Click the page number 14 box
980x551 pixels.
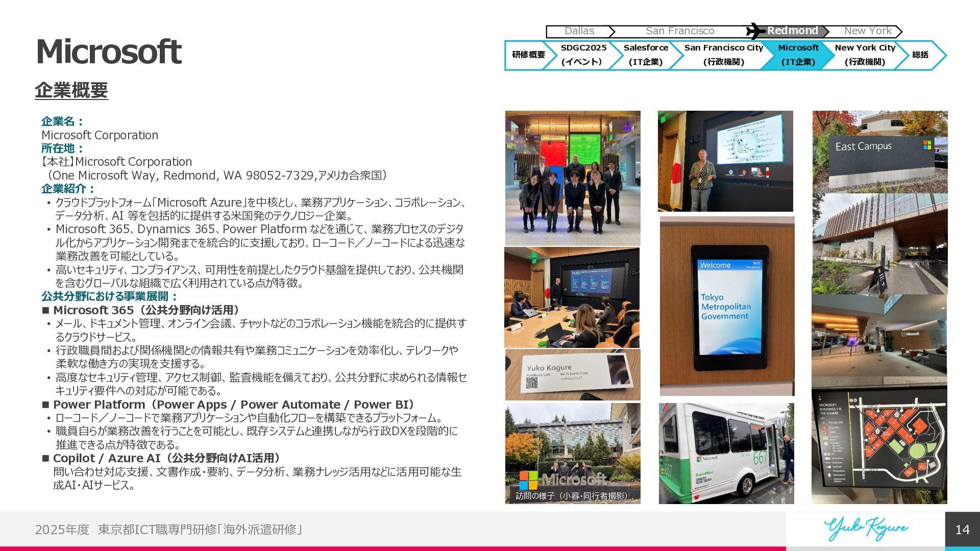click(962, 530)
